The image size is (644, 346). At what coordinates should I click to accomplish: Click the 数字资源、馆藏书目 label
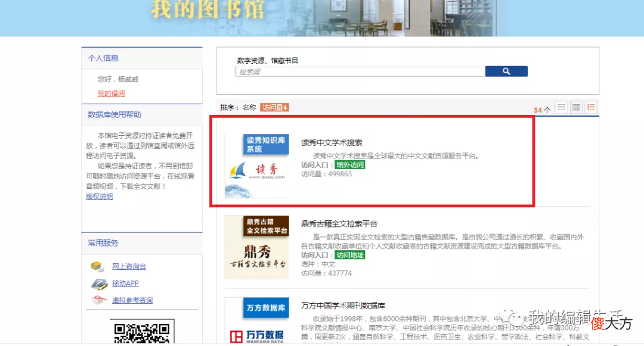[x=267, y=61]
